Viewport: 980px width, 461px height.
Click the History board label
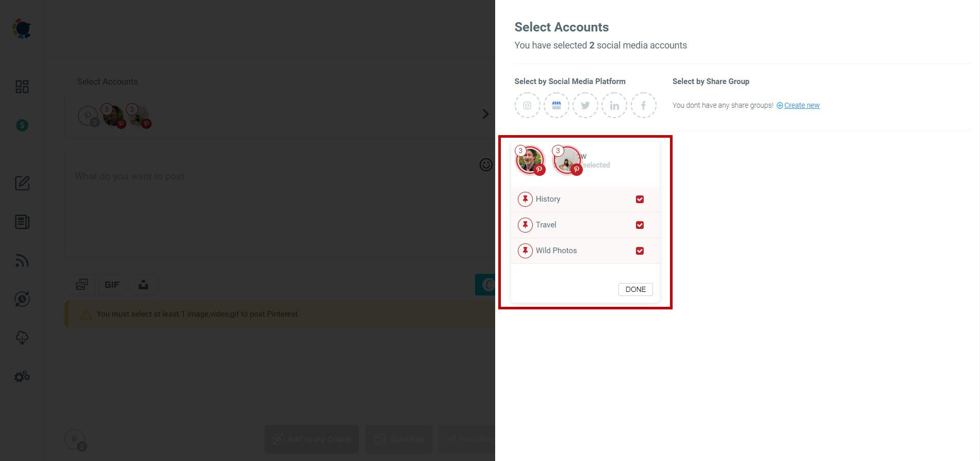click(548, 199)
